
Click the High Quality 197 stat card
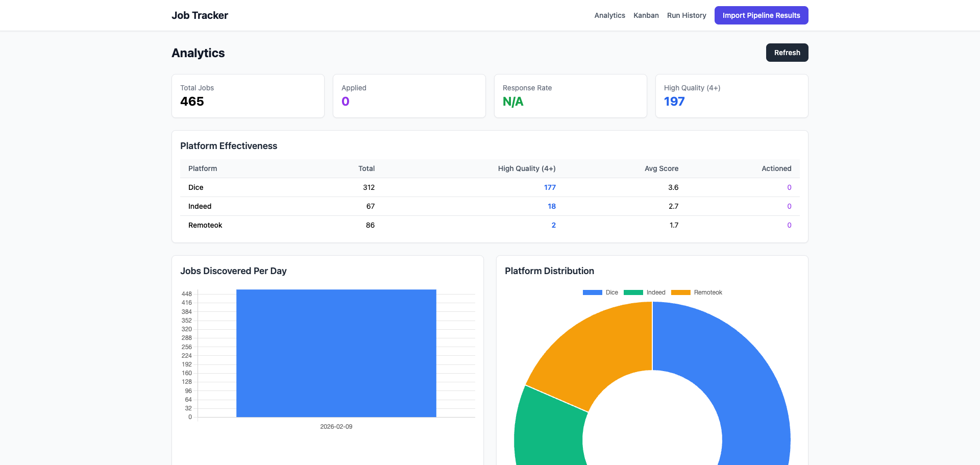click(731, 96)
